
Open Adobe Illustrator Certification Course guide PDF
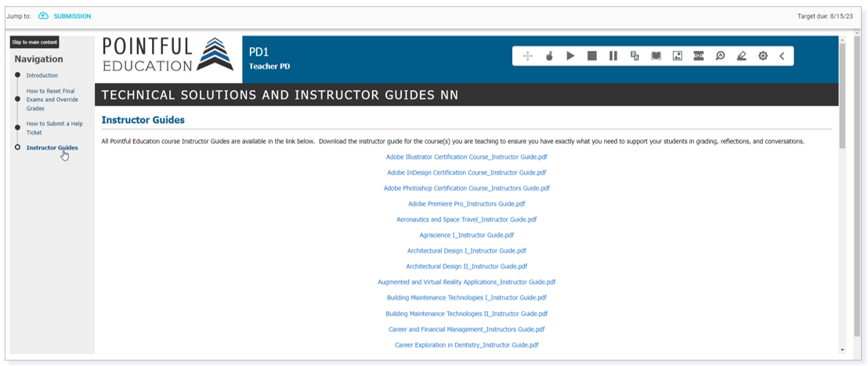[x=467, y=158]
